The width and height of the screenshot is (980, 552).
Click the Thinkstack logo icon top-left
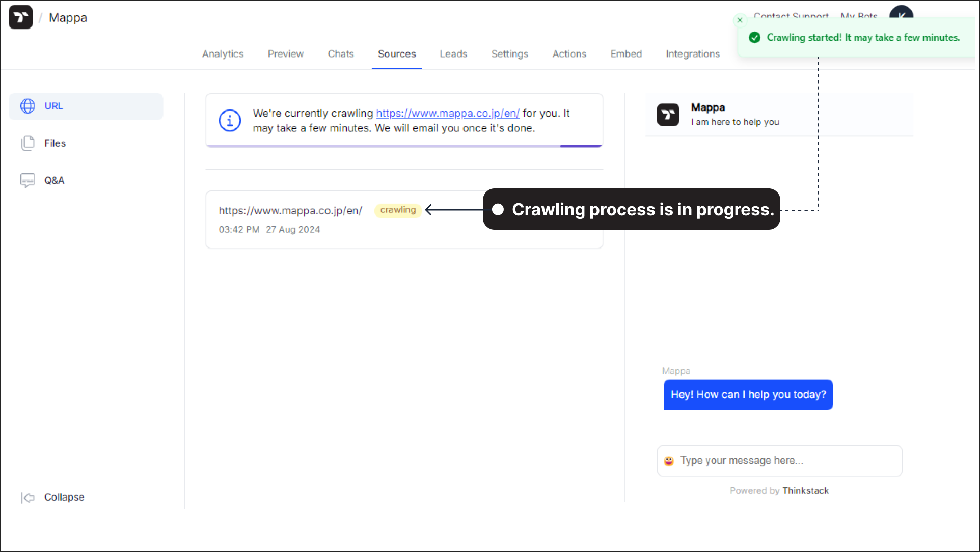point(19,17)
